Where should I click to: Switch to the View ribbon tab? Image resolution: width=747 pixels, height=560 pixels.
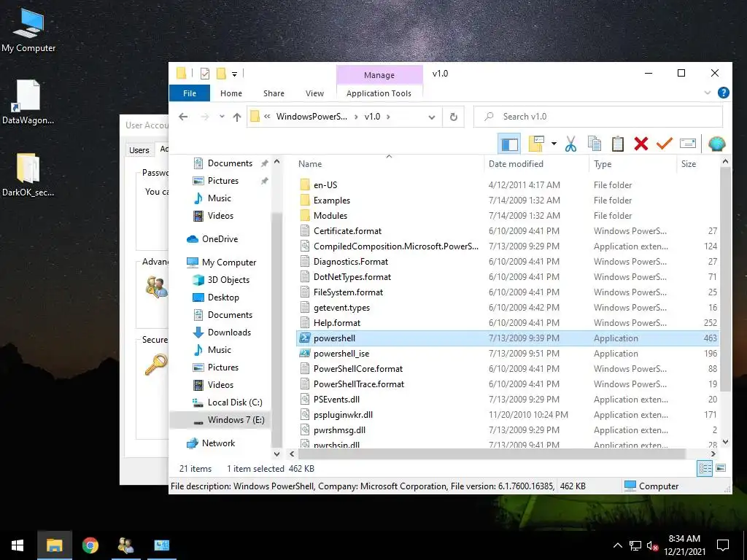[x=314, y=93]
